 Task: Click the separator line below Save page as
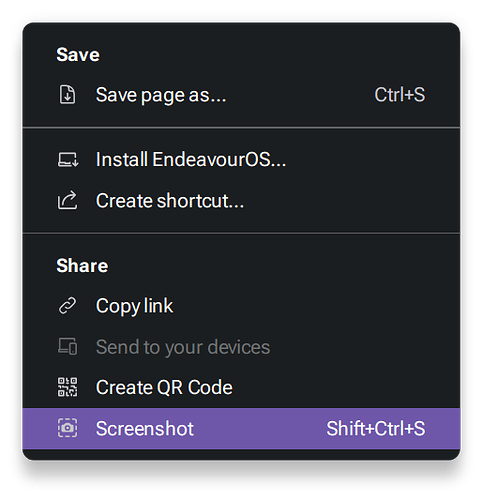(241, 127)
